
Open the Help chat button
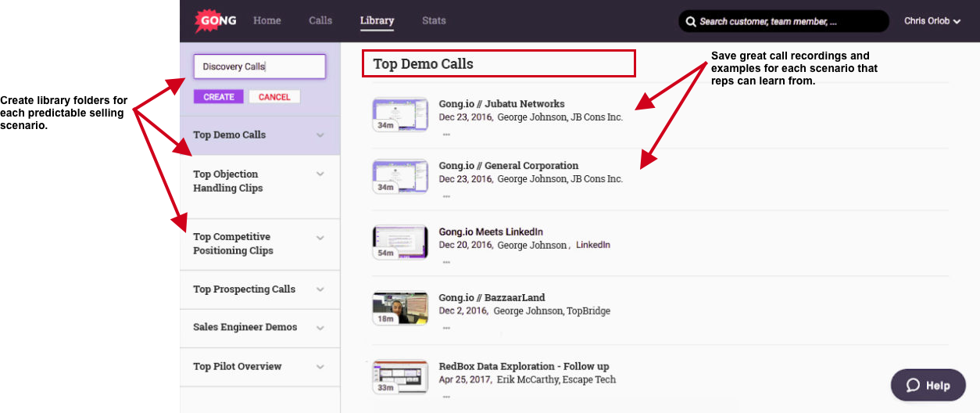pyautogui.click(x=928, y=385)
